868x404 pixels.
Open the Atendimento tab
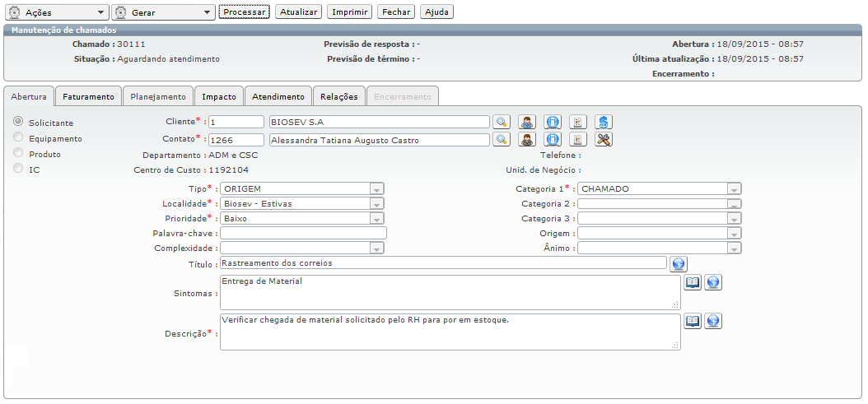tap(278, 96)
